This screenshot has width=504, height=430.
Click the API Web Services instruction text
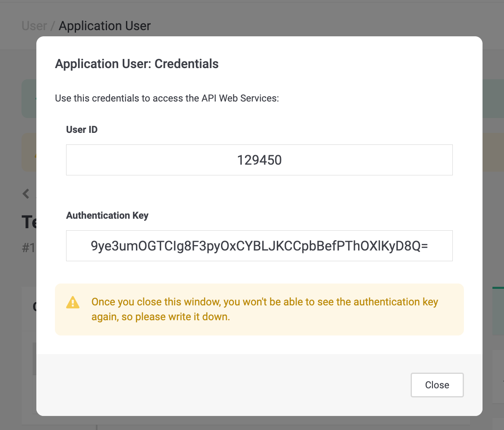[167, 98]
